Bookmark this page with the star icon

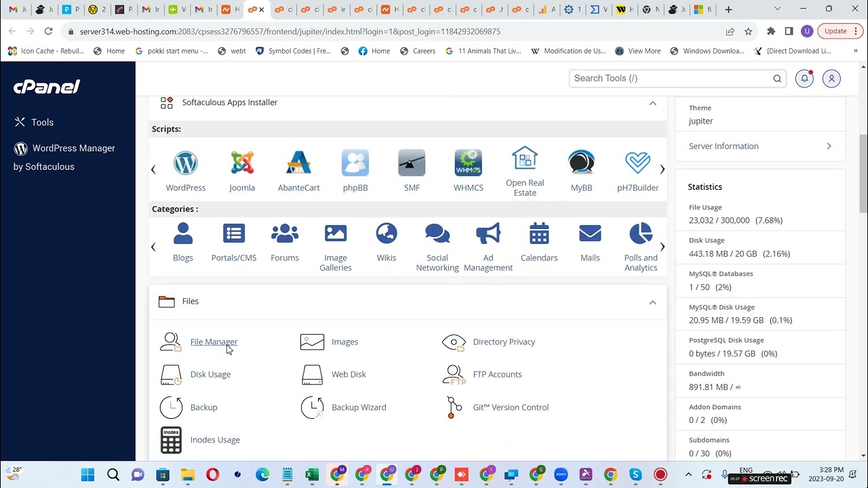click(748, 31)
